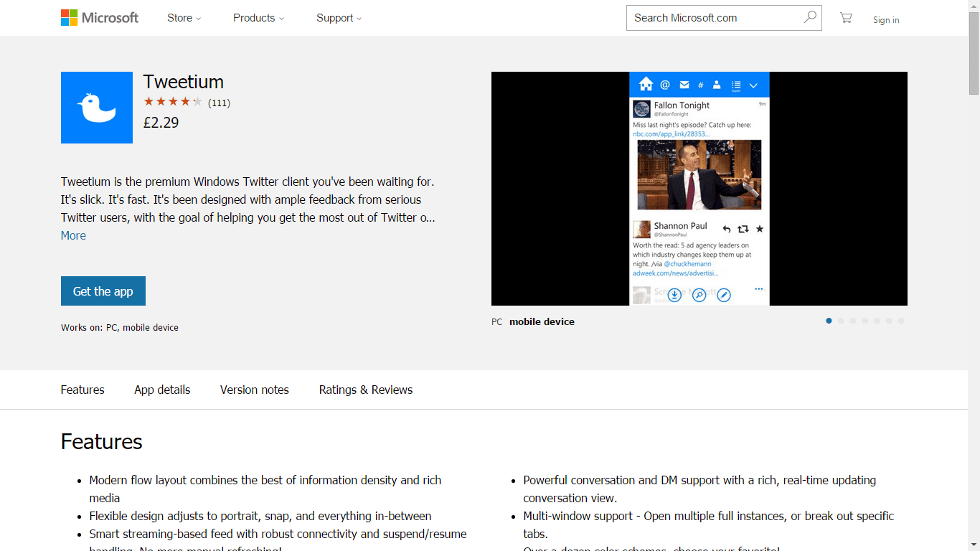This screenshot has width=980, height=551.
Task: Expand description with the More link
Action: [x=73, y=235]
